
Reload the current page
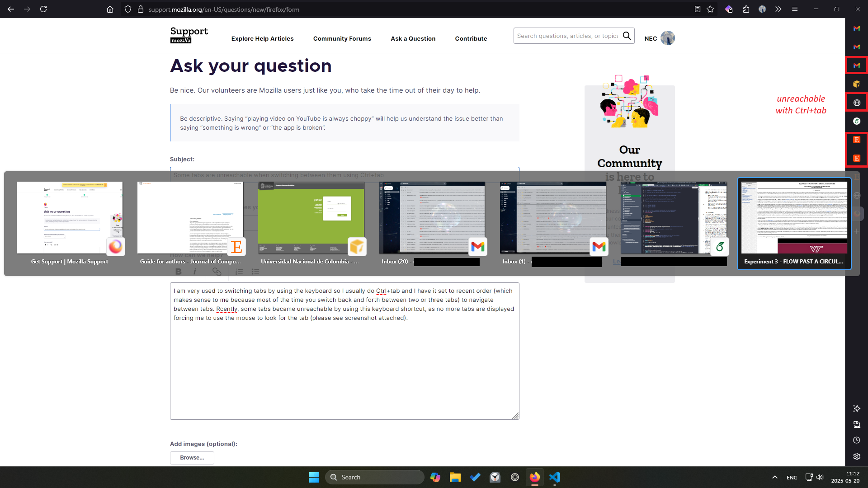(x=43, y=9)
